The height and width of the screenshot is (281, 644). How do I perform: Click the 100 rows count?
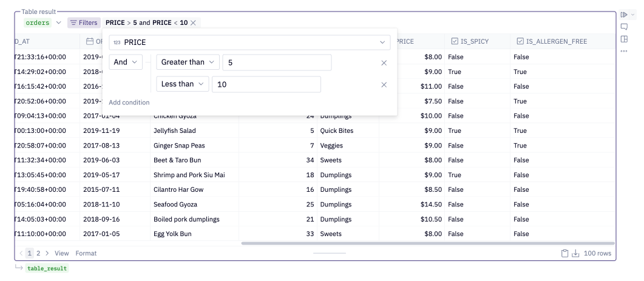[x=597, y=254]
